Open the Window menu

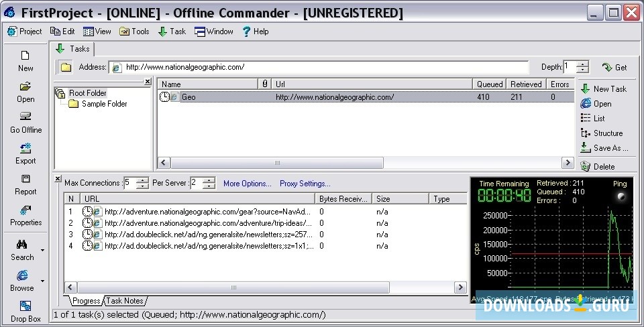(214, 31)
